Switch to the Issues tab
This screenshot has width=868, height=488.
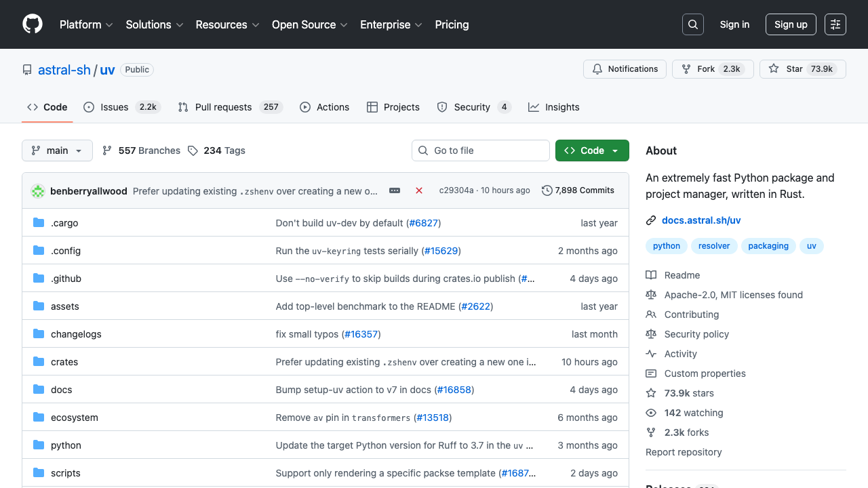[x=114, y=107]
